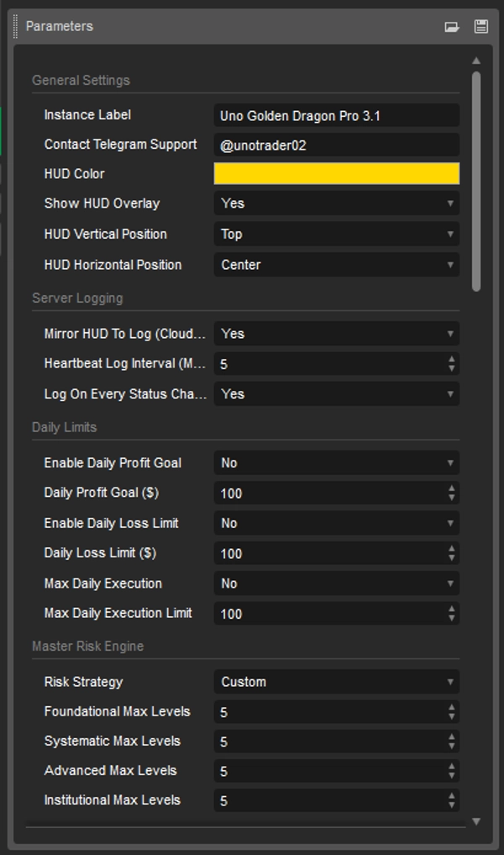Open the Risk Strategy dropdown
Viewport: 504px width, 855px height.
point(337,682)
